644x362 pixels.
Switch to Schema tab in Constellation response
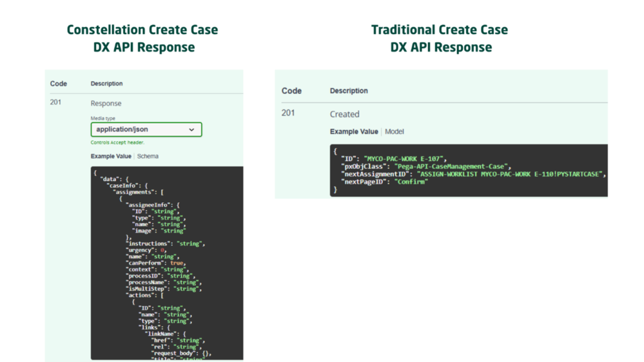[x=148, y=156]
